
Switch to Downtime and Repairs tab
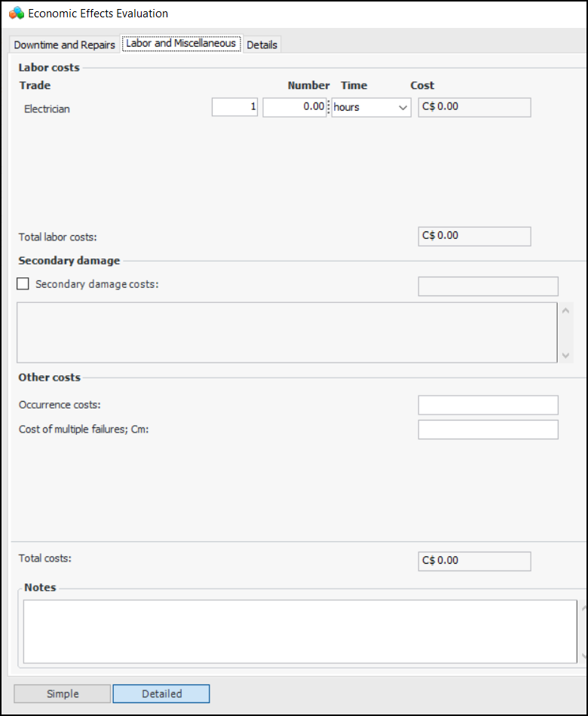click(x=65, y=44)
